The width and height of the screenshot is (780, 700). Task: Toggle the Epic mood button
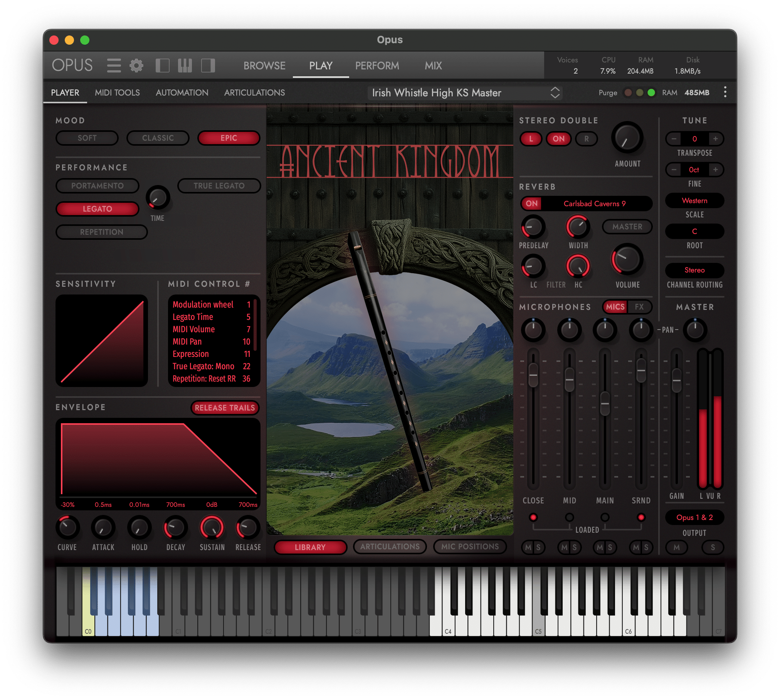[229, 138]
